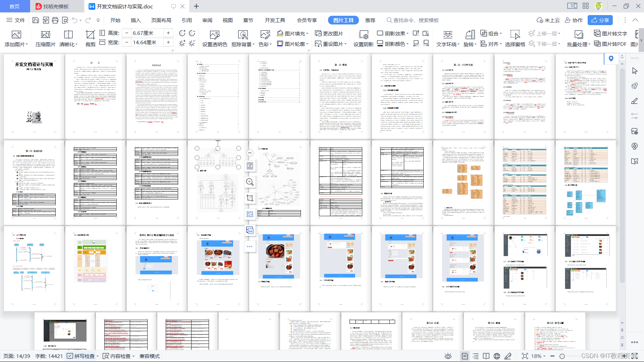Click the Print icon in quick access bar
The width and height of the screenshot is (644, 362).
pyautogui.click(x=55, y=20)
